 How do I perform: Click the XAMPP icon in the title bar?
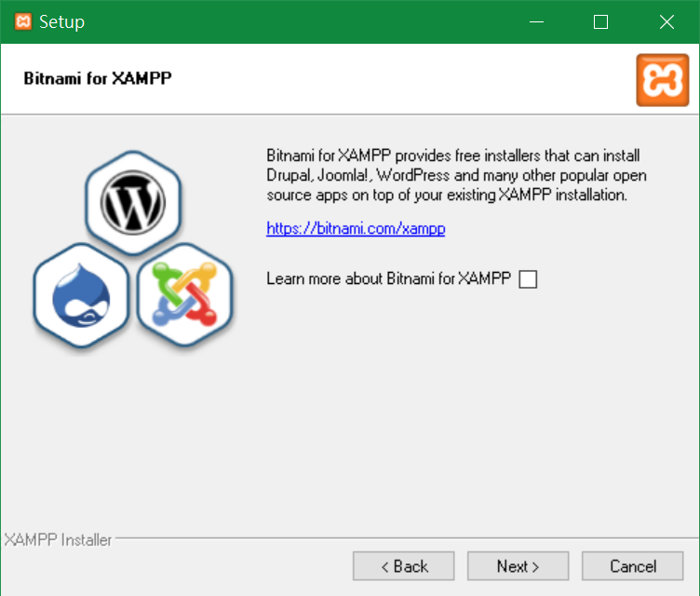[23, 21]
